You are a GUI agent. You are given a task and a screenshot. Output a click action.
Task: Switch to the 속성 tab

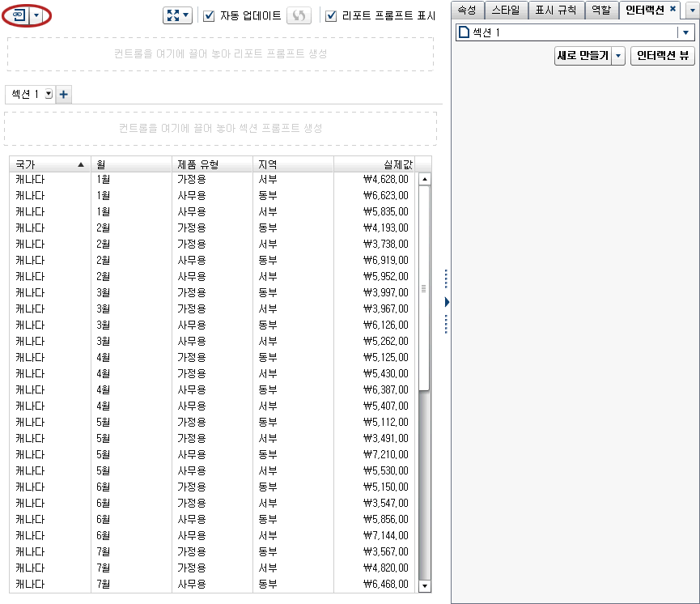pos(466,11)
